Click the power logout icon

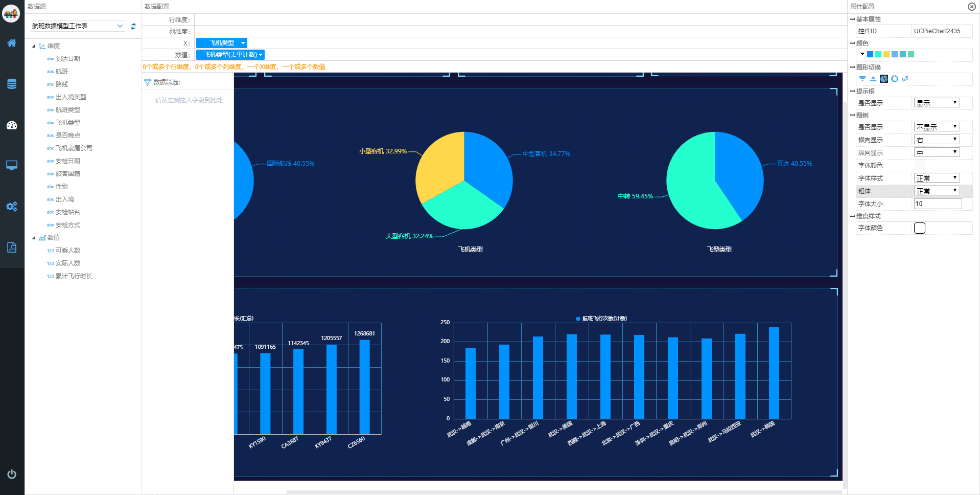click(12, 474)
